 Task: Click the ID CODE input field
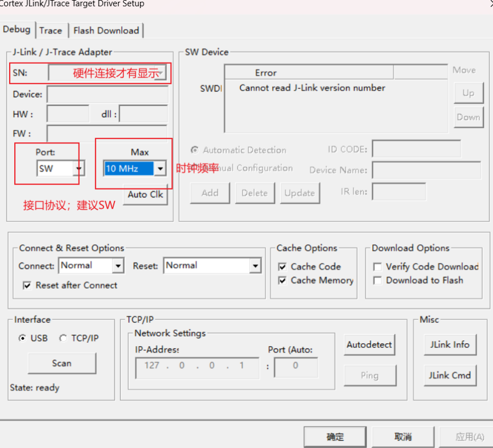pos(416,149)
